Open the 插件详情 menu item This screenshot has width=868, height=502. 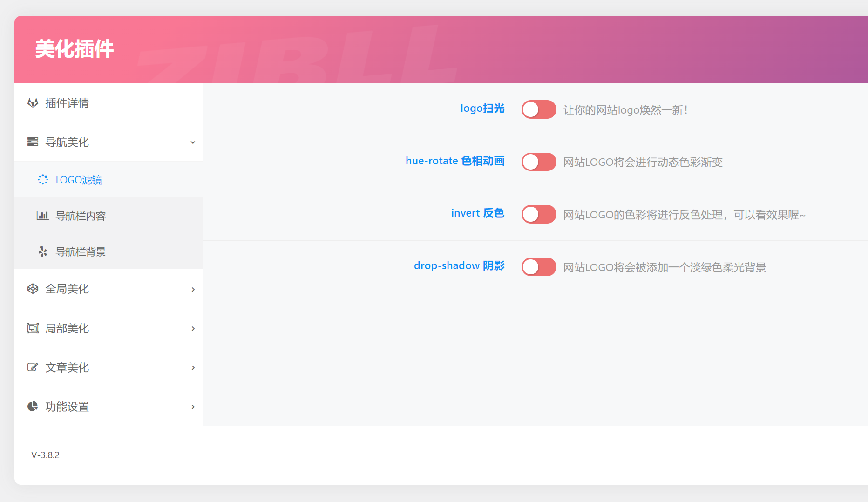(67, 103)
